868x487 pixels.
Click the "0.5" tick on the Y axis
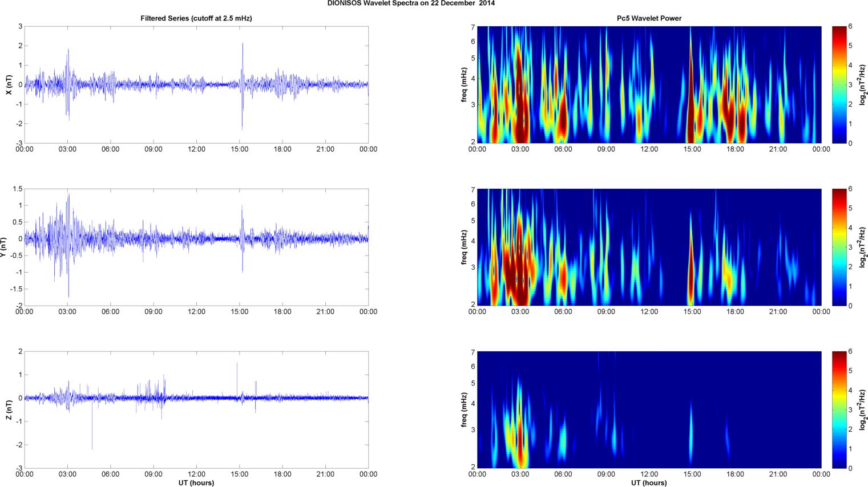[18, 222]
